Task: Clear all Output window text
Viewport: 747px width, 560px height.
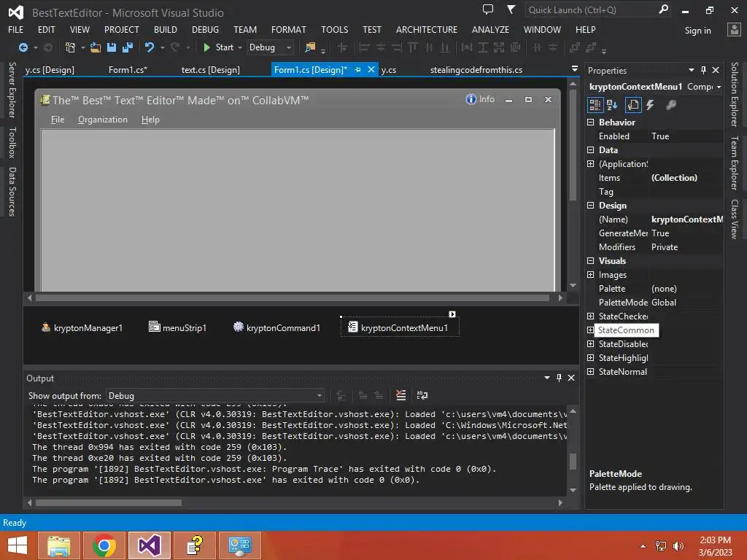Action: coord(400,395)
